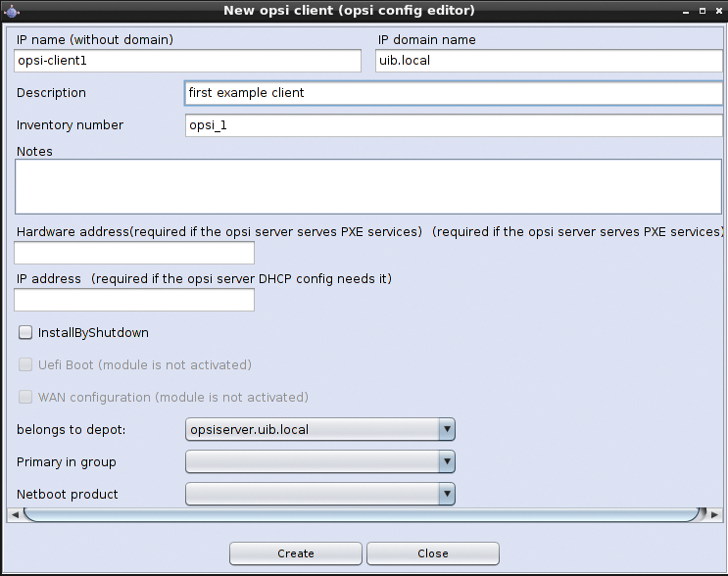Open the window menu icon in title bar

tap(10, 10)
